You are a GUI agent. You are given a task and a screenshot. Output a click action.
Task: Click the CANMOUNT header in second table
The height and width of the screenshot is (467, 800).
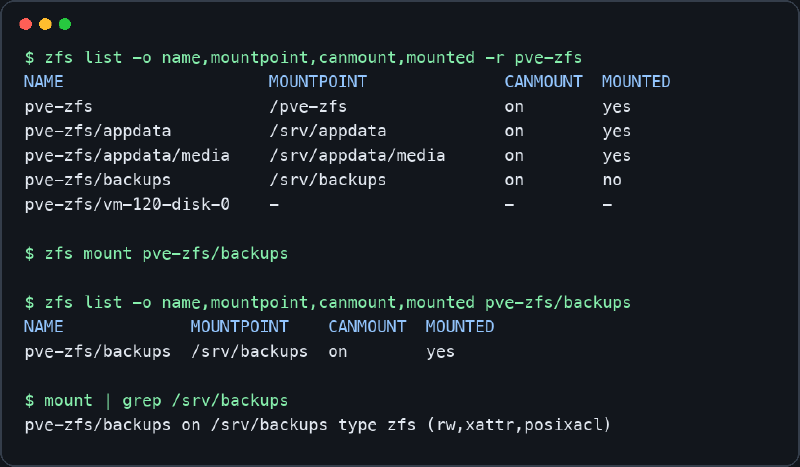[x=367, y=327]
